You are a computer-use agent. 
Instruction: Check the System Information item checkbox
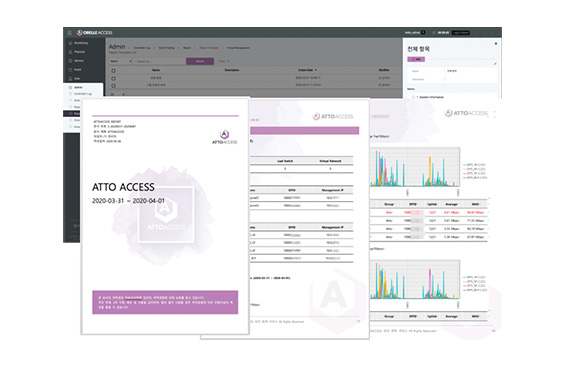(413, 97)
